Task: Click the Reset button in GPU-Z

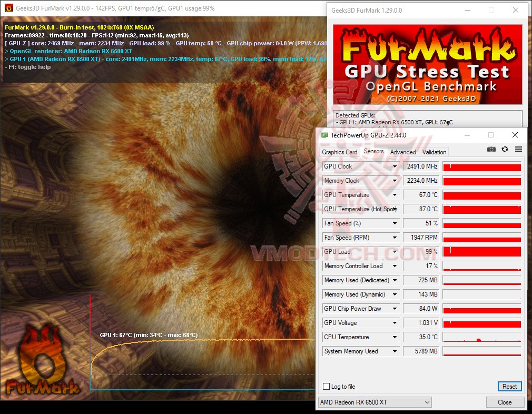Action: [x=509, y=386]
